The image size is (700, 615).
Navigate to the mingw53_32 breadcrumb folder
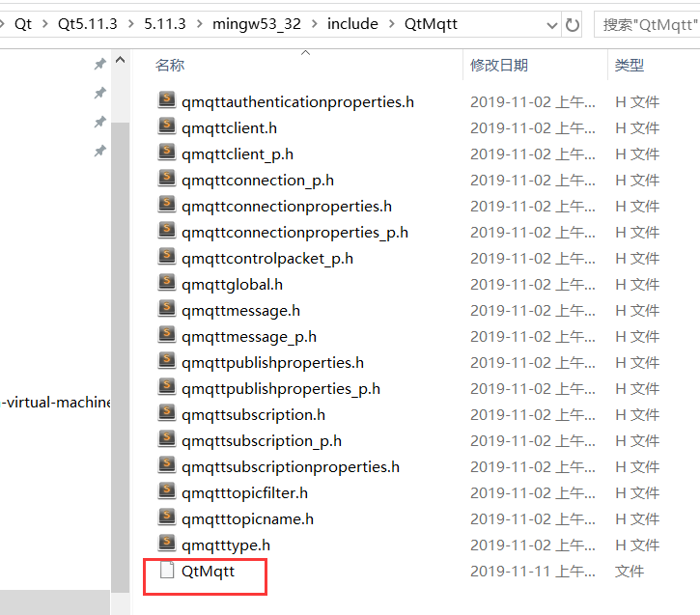point(257,23)
